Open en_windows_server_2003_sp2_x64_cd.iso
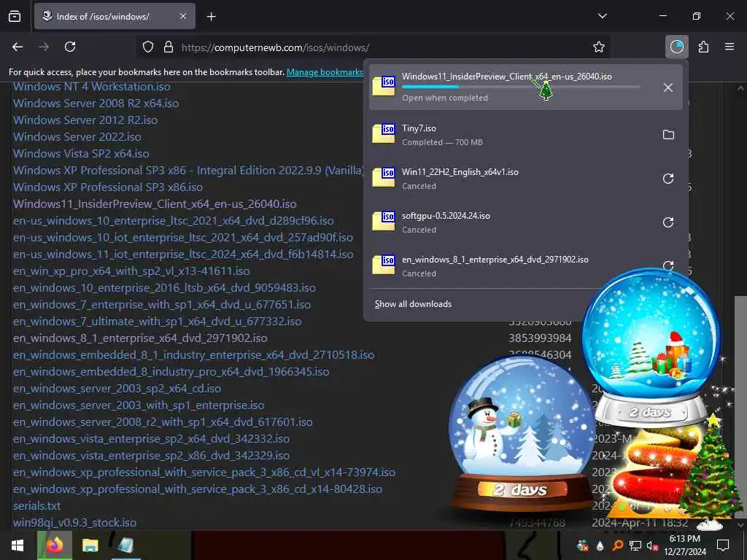Image resolution: width=747 pixels, height=560 pixels. (x=117, y=389)
